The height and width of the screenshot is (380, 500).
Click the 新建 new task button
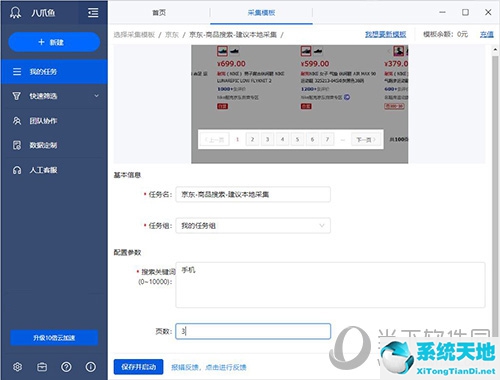pyautogui.click(x=54, y=42)
